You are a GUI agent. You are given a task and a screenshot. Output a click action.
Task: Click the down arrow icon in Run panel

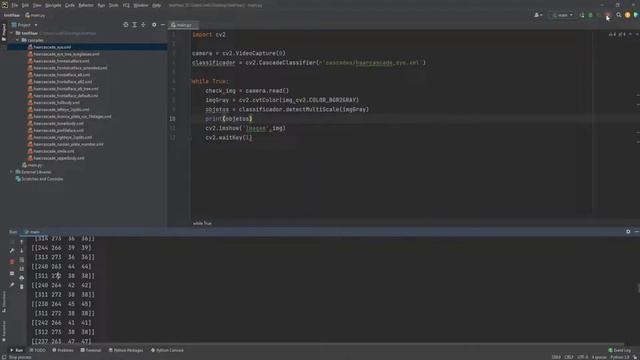point(22,251)
